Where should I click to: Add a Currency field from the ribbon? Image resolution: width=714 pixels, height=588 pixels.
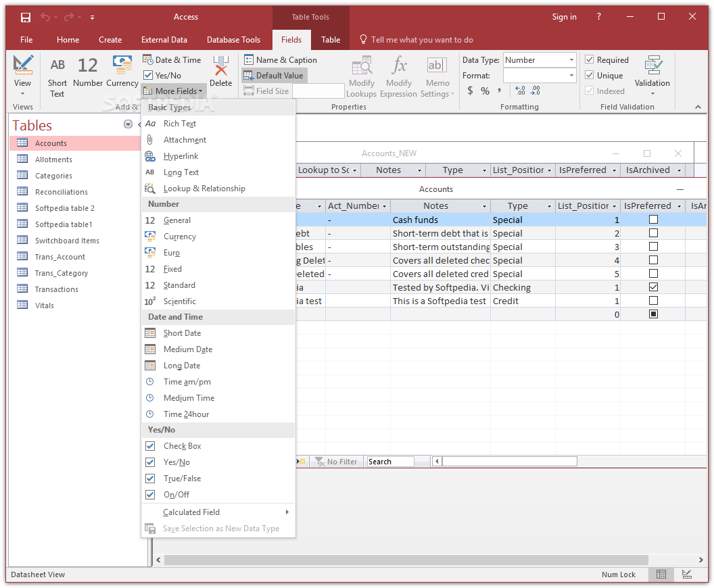click(122, 72)
